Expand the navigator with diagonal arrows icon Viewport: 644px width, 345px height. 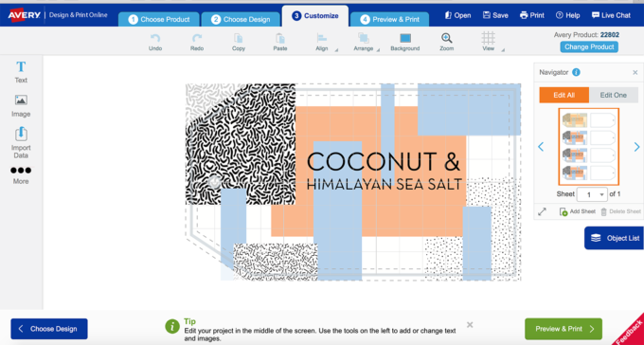542,211
